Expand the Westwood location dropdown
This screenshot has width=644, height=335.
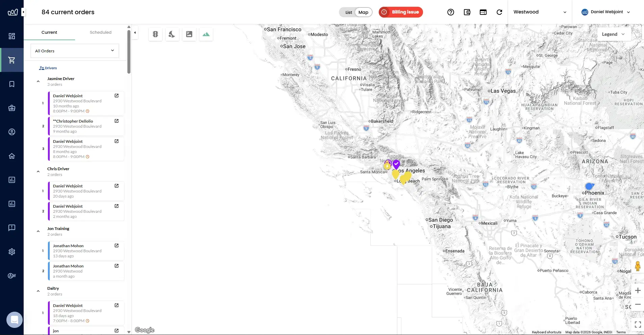point(540,12)
